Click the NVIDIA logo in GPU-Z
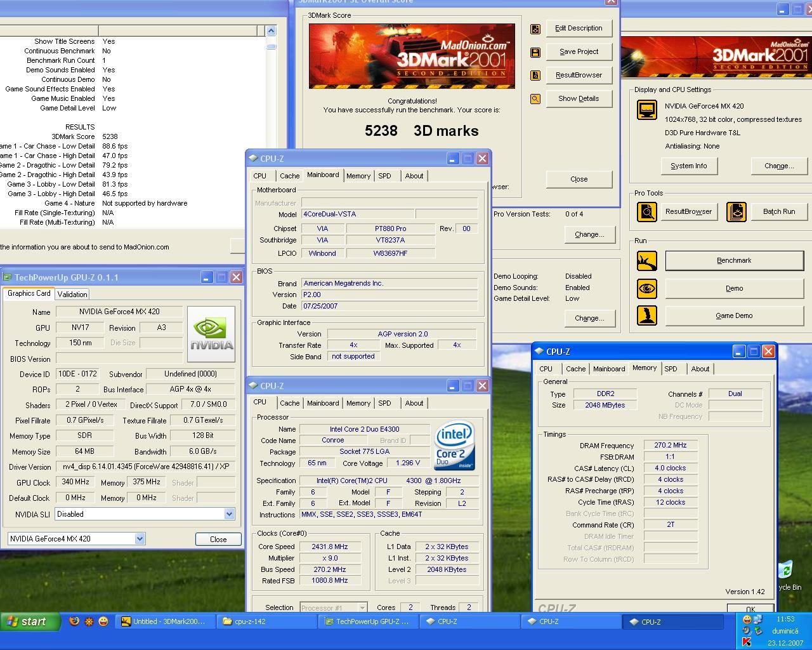812x650 pixels. pyautogui.click(x=211, y=335)
